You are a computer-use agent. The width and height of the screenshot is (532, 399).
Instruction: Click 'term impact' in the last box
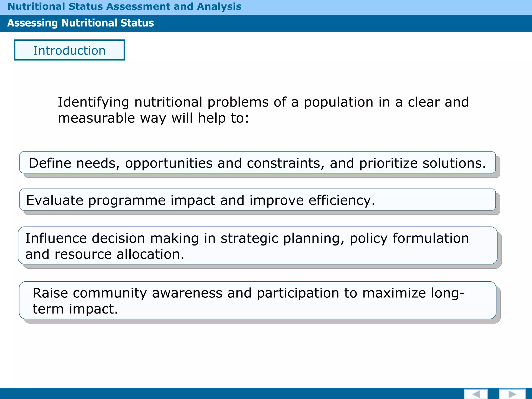pos(75,309)
